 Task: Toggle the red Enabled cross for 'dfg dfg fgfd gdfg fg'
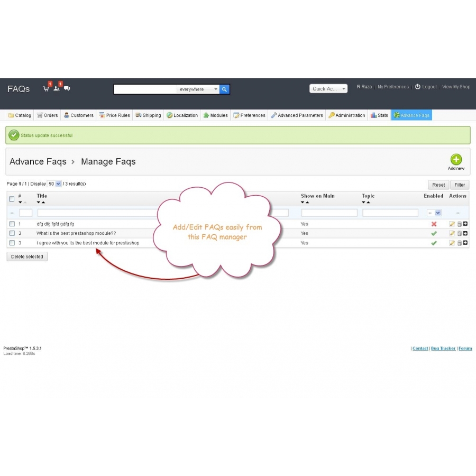434,224
